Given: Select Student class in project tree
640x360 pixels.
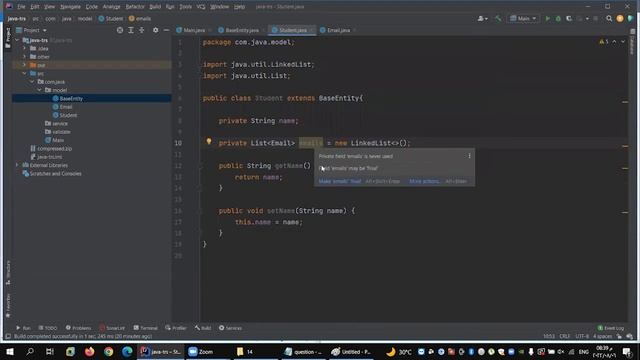Looking at the screenshot, I should pyautogui.click(x=68, y=115).
